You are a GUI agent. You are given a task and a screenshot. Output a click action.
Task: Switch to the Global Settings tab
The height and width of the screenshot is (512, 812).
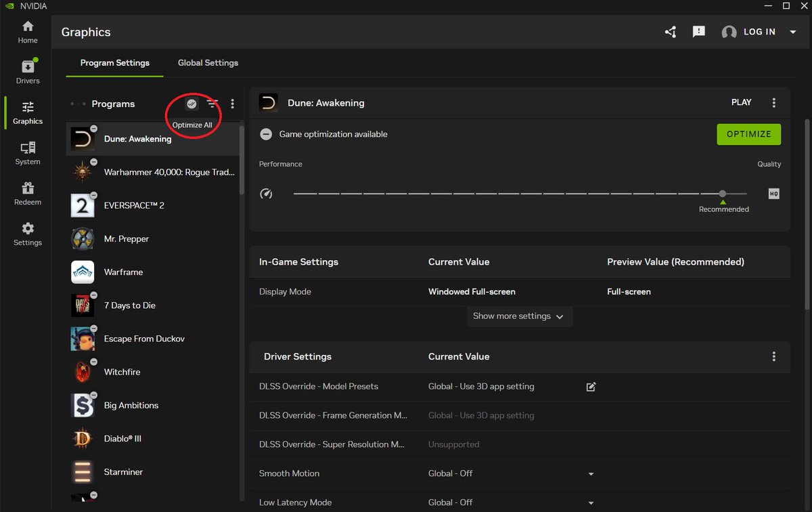(x=208, y=63)
